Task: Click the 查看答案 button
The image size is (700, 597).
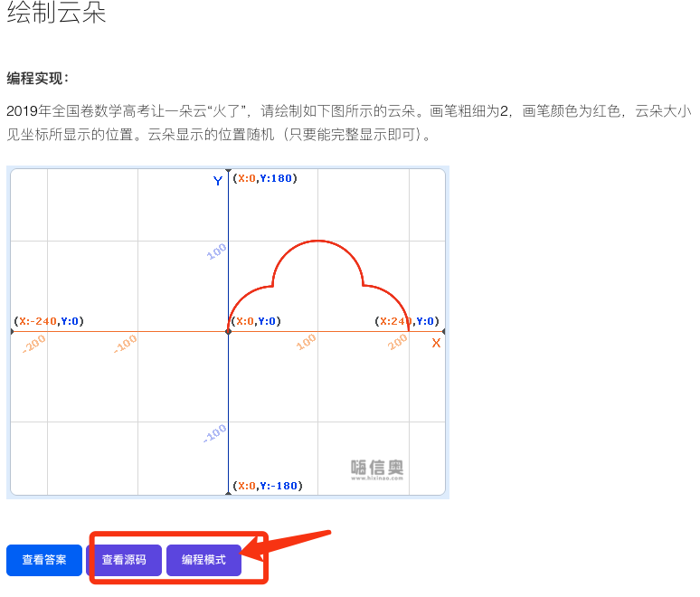Action: coord(44,560)
